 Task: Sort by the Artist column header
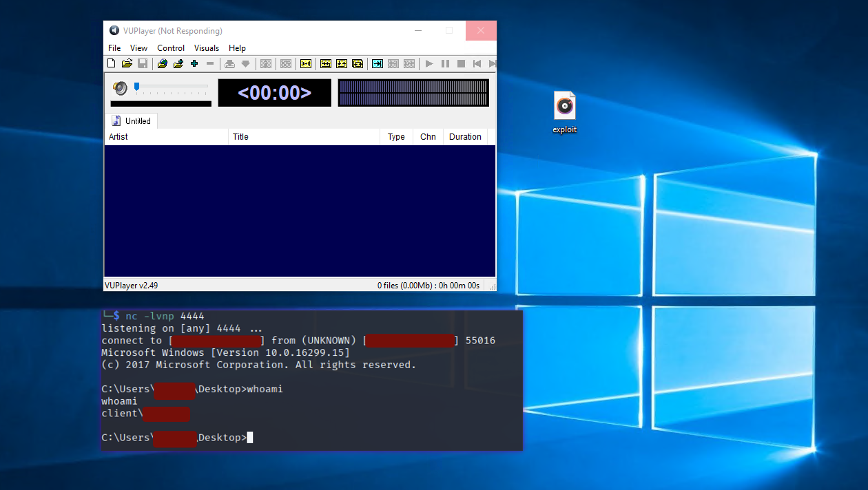click(x=166, y=137)
